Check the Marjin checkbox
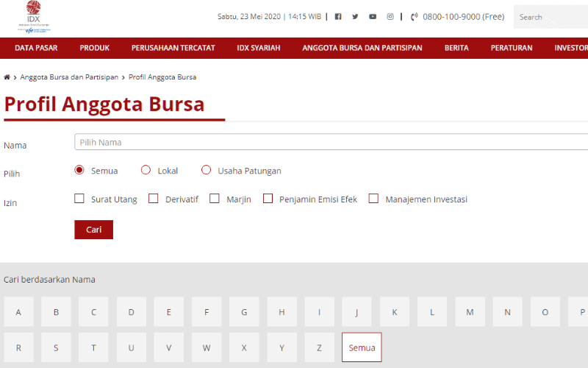 215,198
